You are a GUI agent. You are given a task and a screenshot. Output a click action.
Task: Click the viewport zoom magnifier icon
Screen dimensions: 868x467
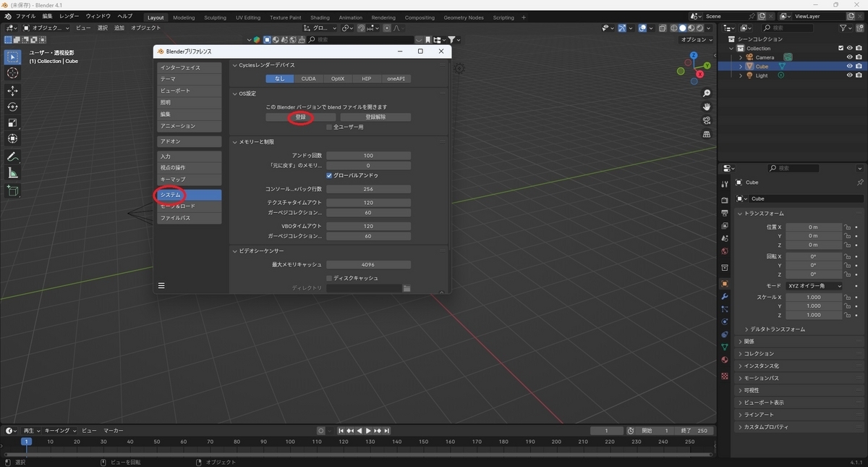click(x=707, y=93)
